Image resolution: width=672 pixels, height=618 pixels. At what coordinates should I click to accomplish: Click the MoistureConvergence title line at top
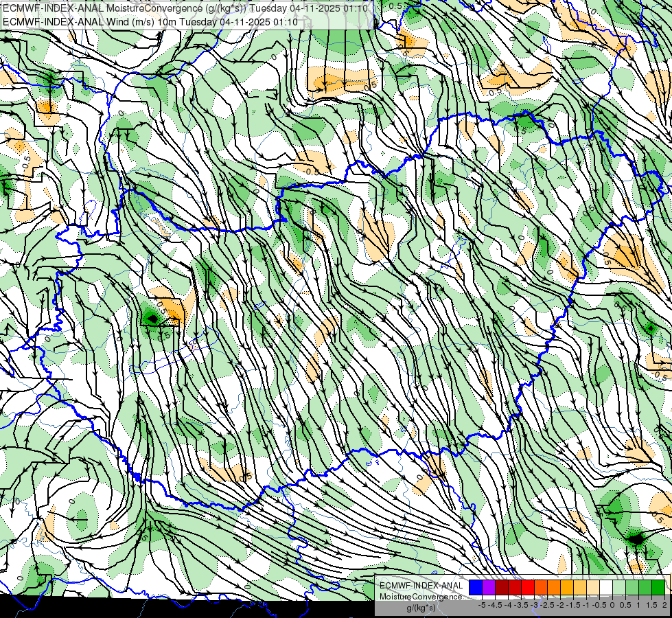point(185,8)
